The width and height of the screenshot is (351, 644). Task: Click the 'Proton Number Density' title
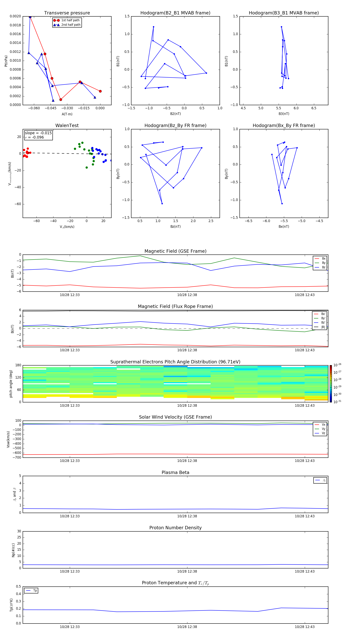[175, 528]
